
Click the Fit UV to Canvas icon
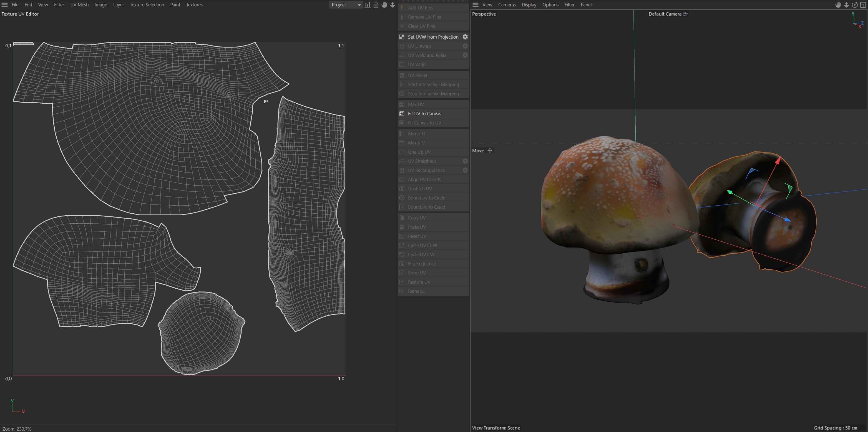click(402, 114)
